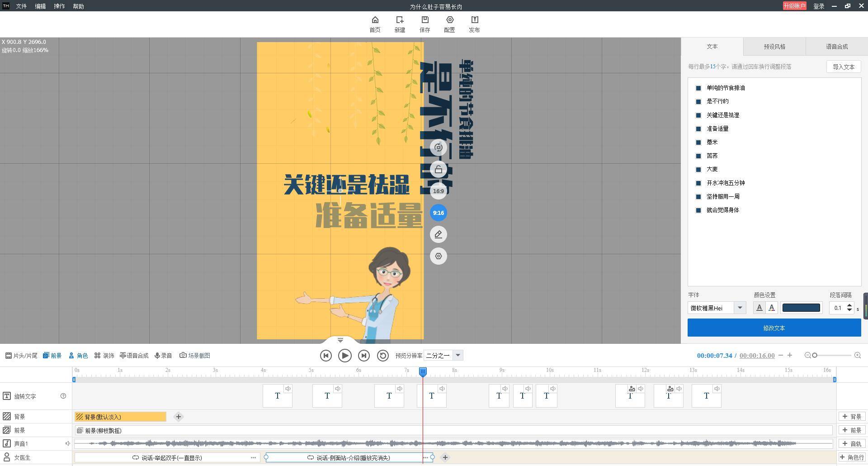Image resolution: width=868 pixels, height=466 pixels.
Task: Click the 场景截图 camera icon
Action: [x=183, y=356]
